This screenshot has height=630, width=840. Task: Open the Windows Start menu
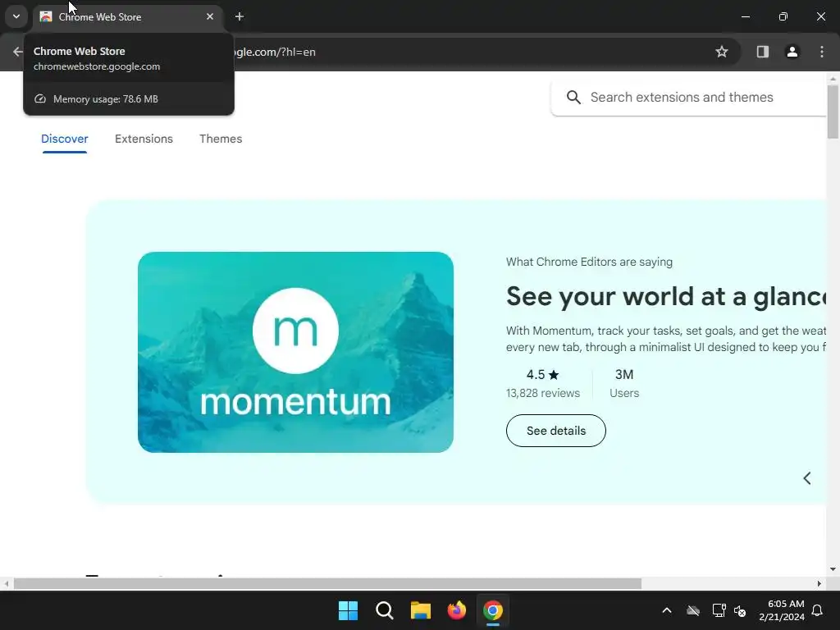click(348, 610)
